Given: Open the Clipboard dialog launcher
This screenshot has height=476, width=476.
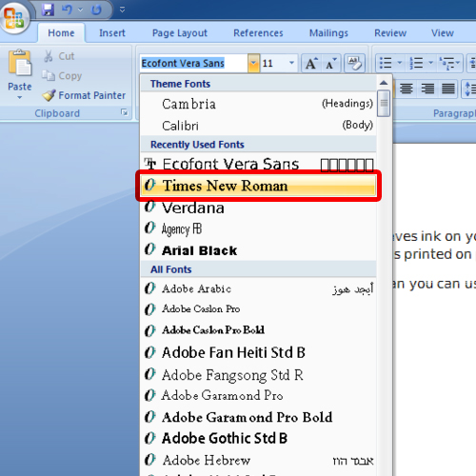Looking at the screenshot, I should pos(125,112).
